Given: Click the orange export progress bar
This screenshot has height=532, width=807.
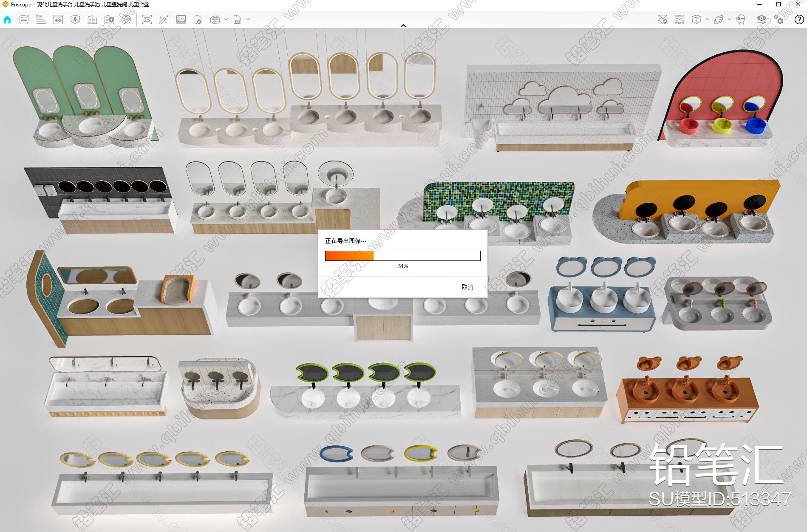Looking at the screenshot, I should [403, 256].
